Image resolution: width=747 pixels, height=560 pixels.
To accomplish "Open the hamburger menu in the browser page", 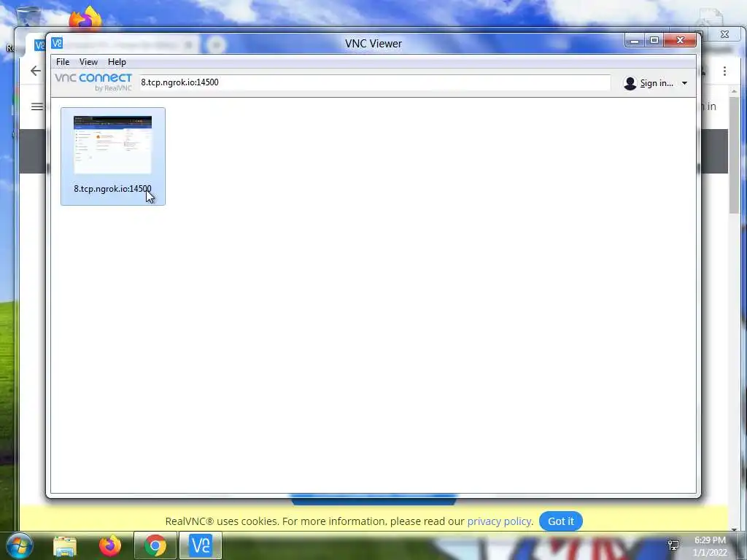I will [x=36, y=106].
